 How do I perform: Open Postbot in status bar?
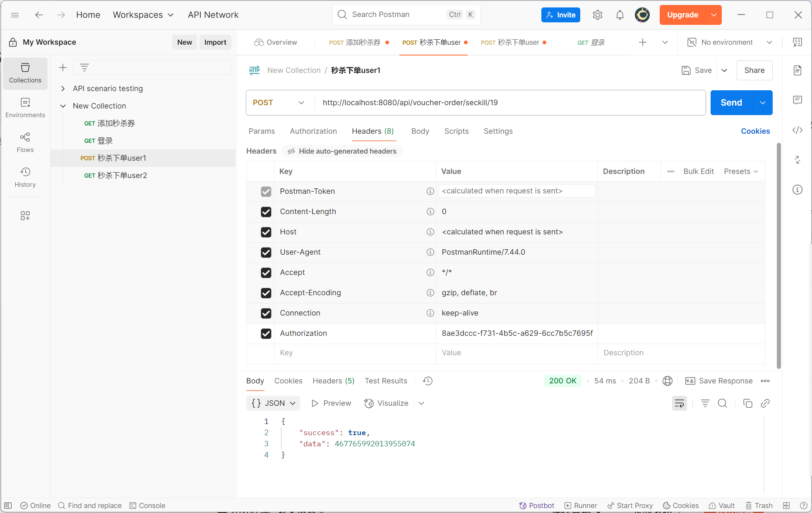537,505
